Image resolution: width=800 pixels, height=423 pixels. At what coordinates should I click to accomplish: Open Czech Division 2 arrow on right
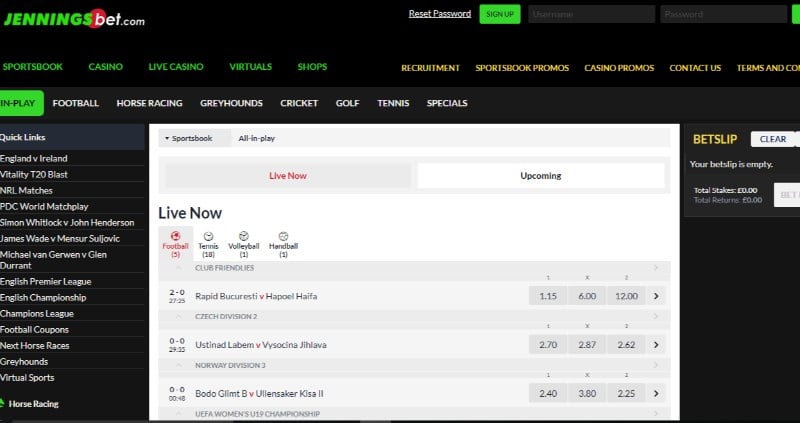tap(656, 316)
